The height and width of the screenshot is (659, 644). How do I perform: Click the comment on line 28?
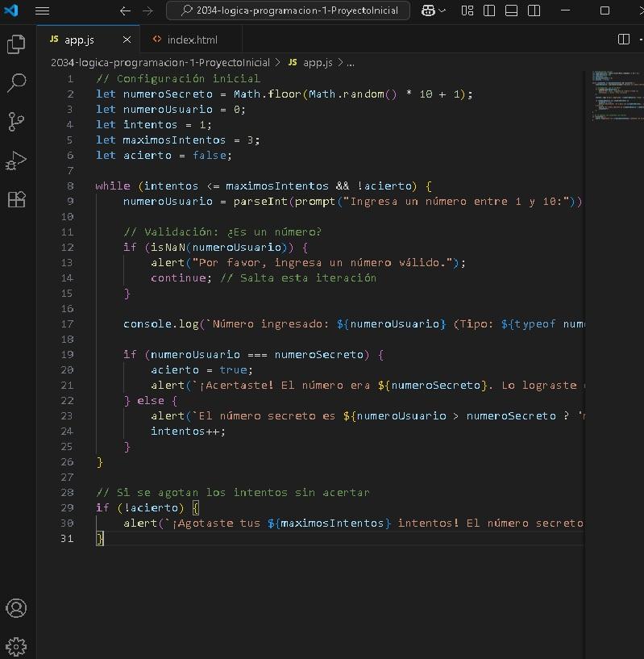click(x=233, y=493)
